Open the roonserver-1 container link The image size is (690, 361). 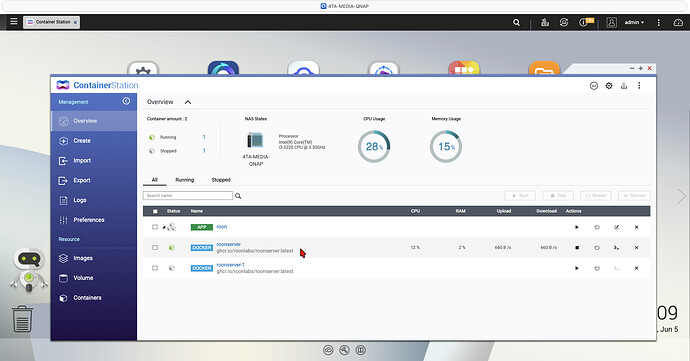click(x=230, y=265)
